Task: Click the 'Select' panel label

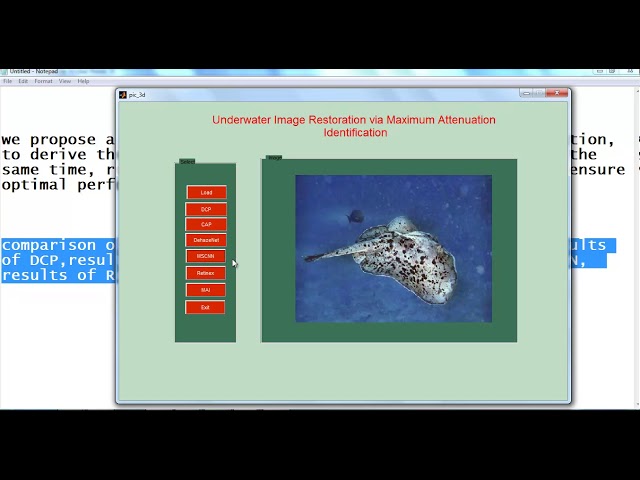Action: (x=187, y=162)
